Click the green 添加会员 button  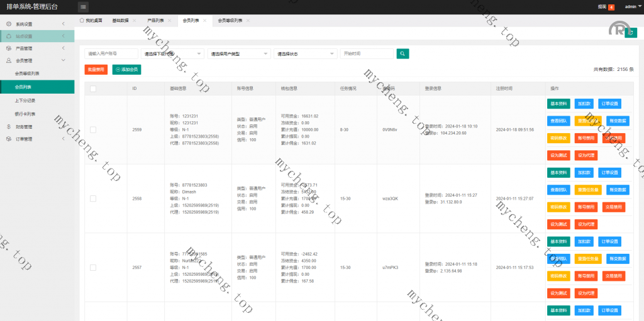(x=126, y=70)
